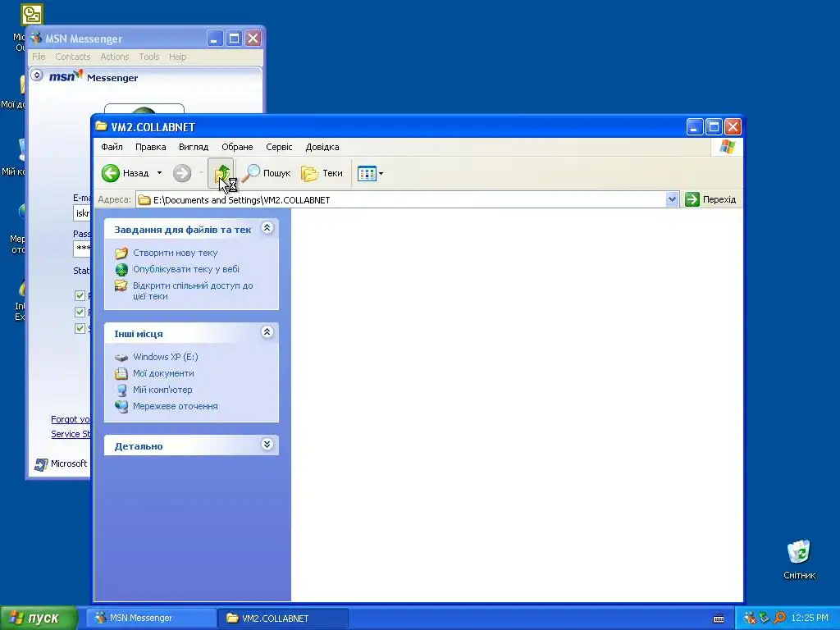The image size is (840, 630).
Task: Click the computer icon beside Мій комп'ютер
Action: [x=121, y=390]
